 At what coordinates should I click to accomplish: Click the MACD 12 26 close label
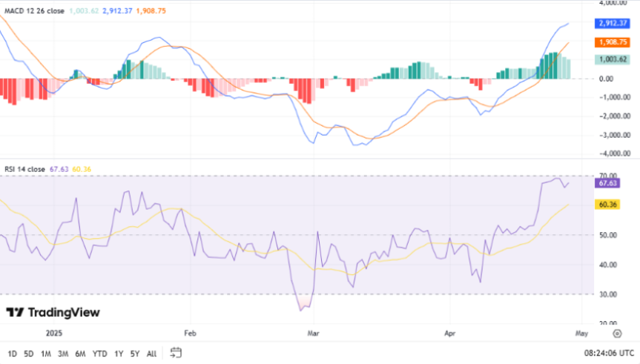34,10
